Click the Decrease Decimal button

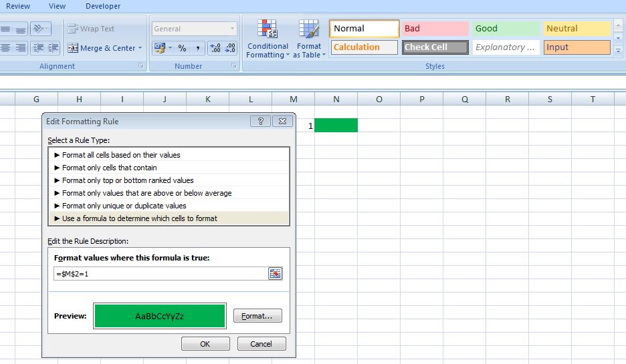point(230,48)
